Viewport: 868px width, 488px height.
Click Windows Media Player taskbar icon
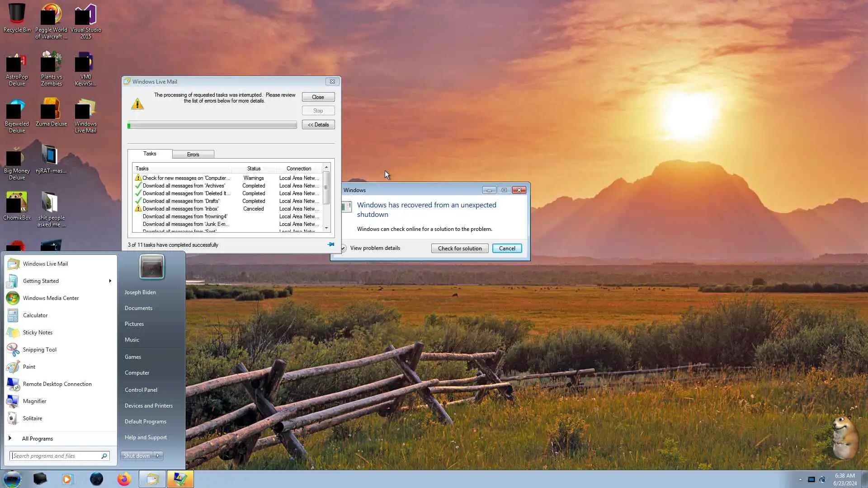point(67,479)
